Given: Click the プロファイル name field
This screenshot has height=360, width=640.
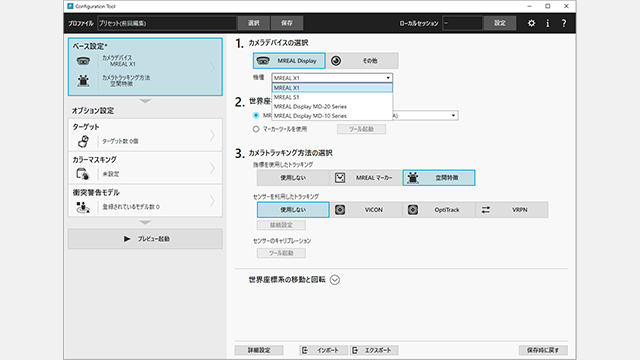Looking at the screenshot, I should [x=167, y=23].
